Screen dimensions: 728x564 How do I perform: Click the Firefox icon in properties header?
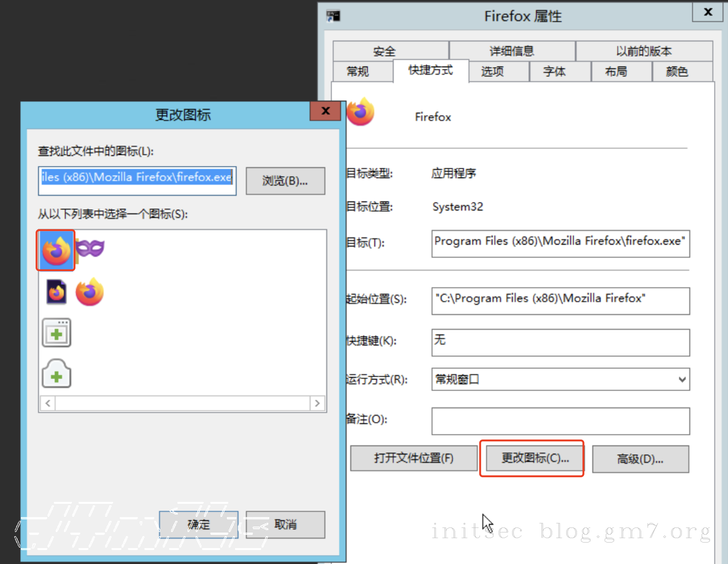360,112
